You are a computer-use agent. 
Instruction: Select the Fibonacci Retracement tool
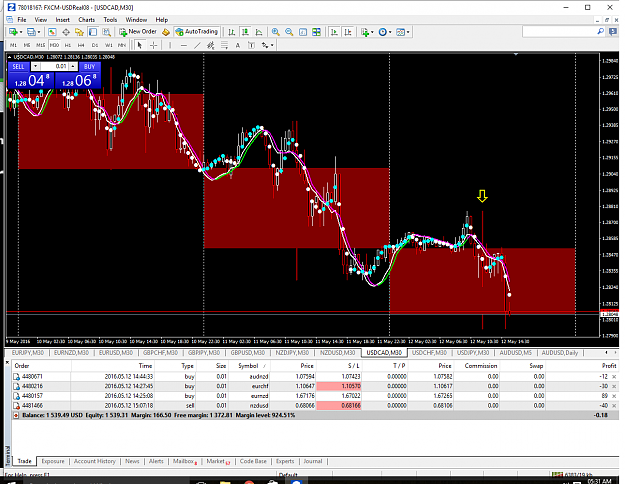coord(224,45)
